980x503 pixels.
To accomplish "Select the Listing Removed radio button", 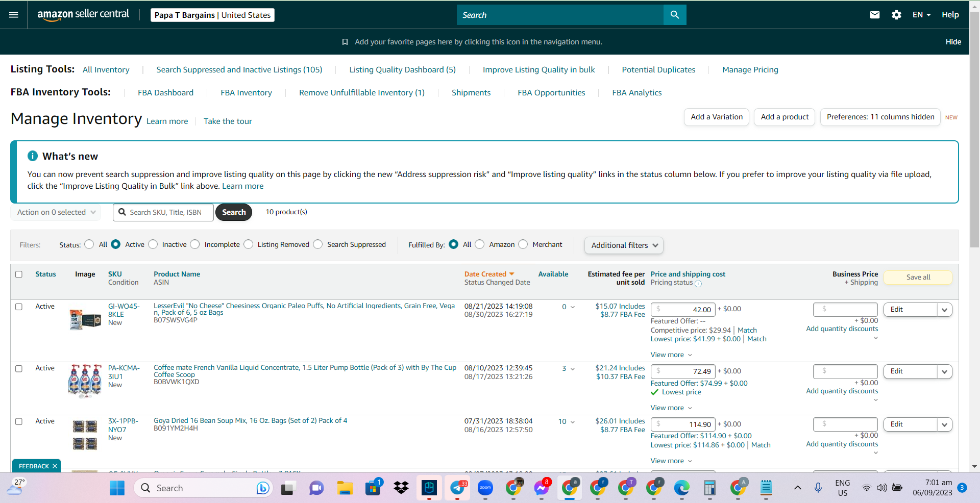I will click(x=249, y=244).
